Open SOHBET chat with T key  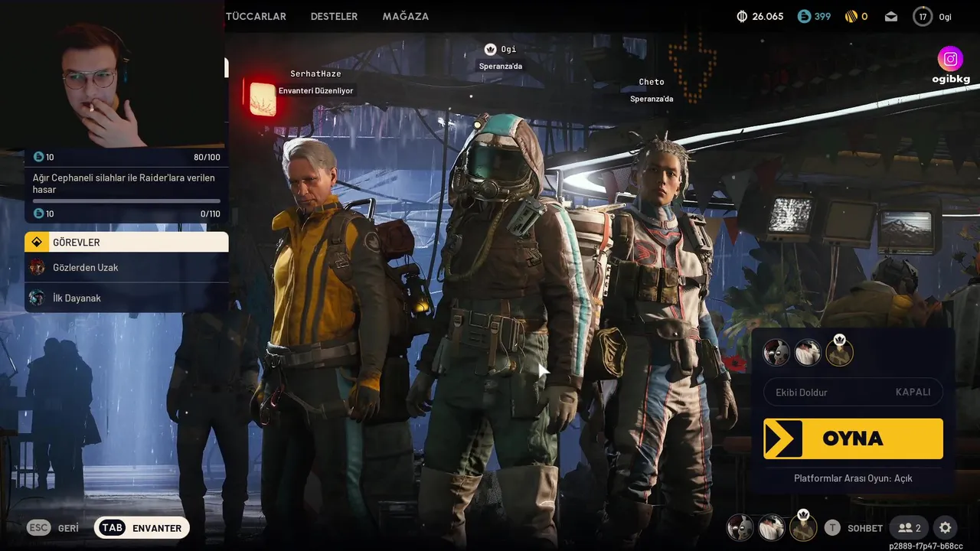pyautogui.click(x=854, y=528)
